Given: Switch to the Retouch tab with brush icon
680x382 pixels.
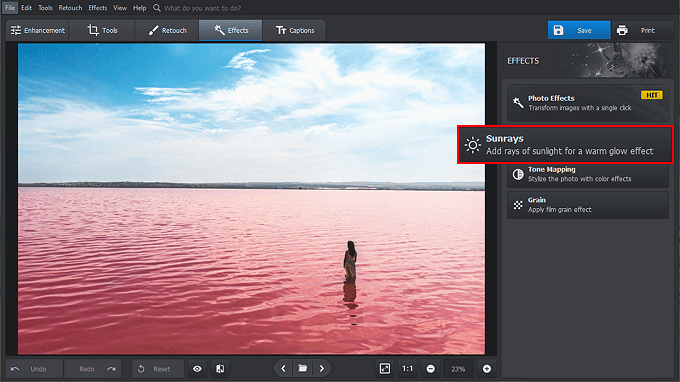Looking at the screenshot, I should pyautogui.click(x=167, y=30).
